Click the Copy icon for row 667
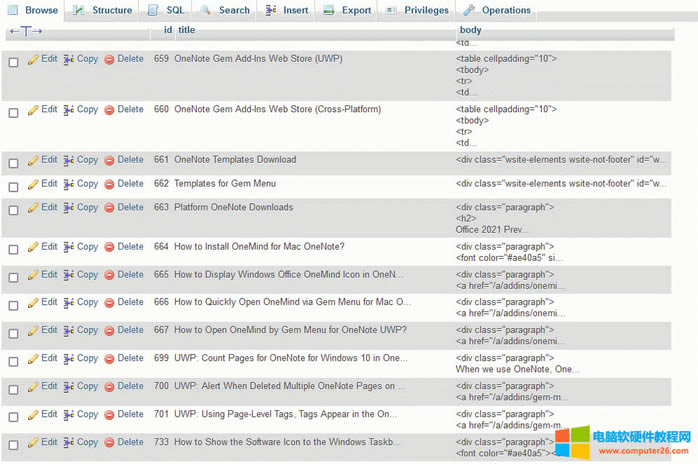 point(69,331)
